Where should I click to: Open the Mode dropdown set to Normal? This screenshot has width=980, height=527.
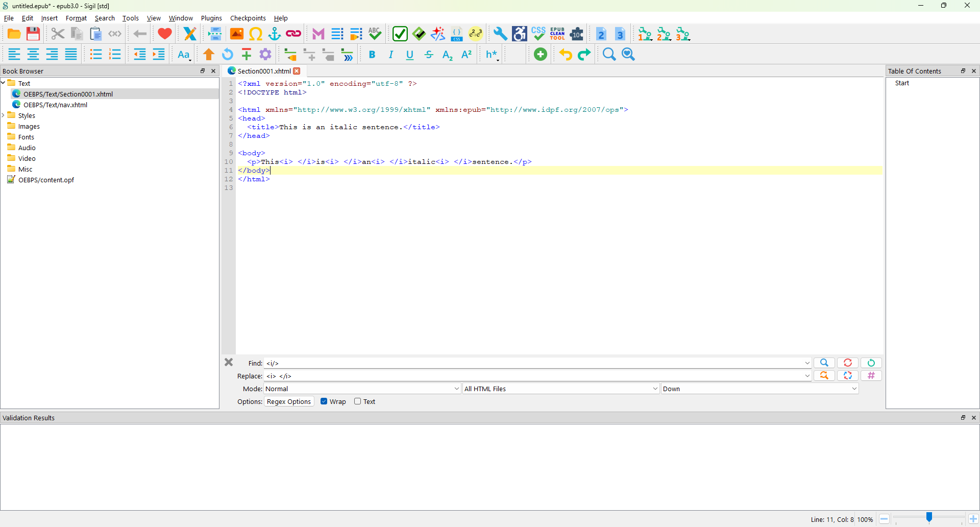(362, 389)
